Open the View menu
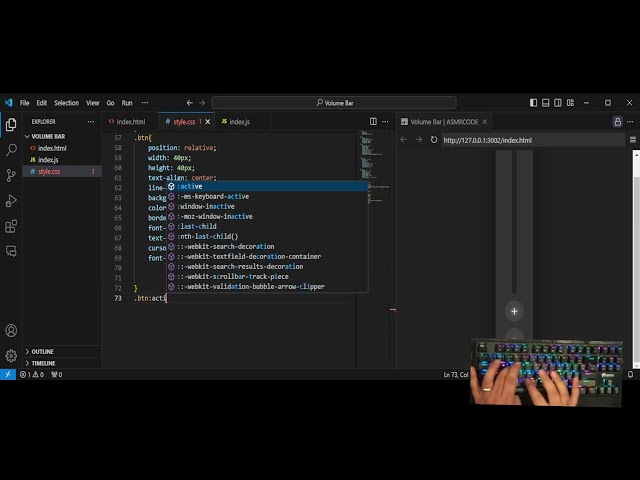The width and height of the screenshot is (640, 480). (x=93, y=103)
